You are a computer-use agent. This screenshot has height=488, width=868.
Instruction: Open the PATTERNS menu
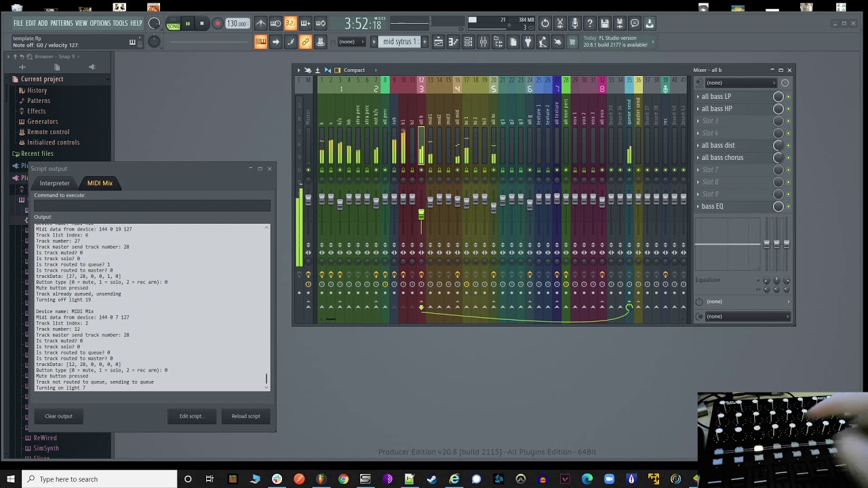click(61, 23)
